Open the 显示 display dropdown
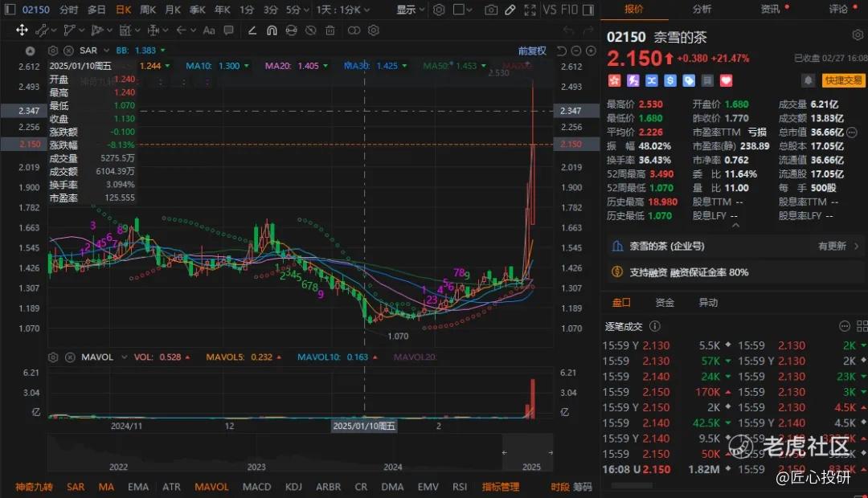868x498 pixels. [410, 10]
